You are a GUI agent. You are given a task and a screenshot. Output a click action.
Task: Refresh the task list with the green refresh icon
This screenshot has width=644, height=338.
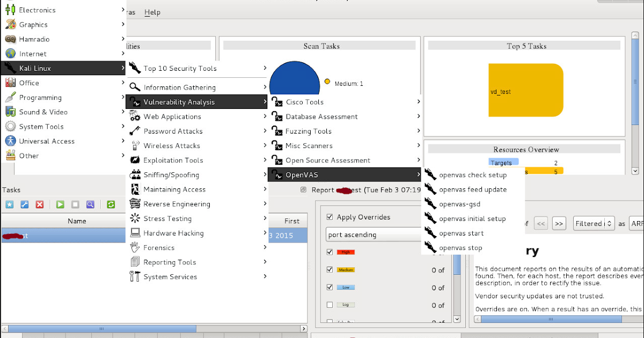(x=111, y=204)
